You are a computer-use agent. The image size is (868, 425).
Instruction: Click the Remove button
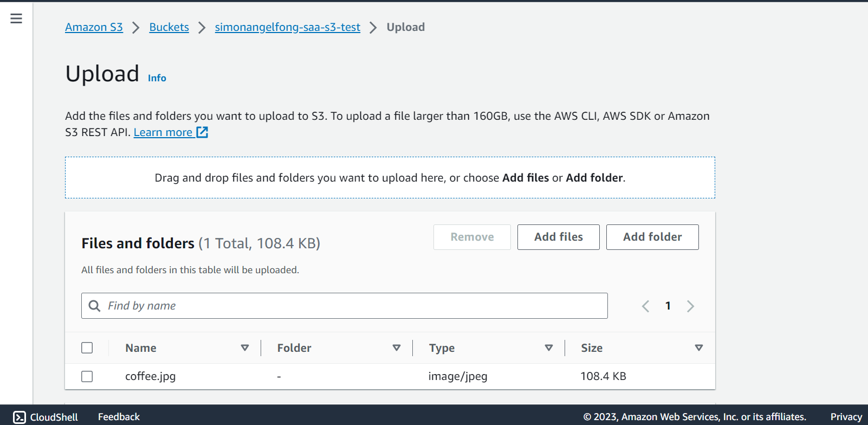tap(472, 237)
